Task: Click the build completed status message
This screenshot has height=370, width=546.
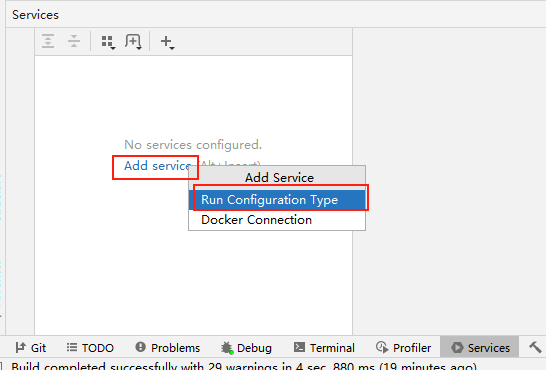Action: (244, 366)
